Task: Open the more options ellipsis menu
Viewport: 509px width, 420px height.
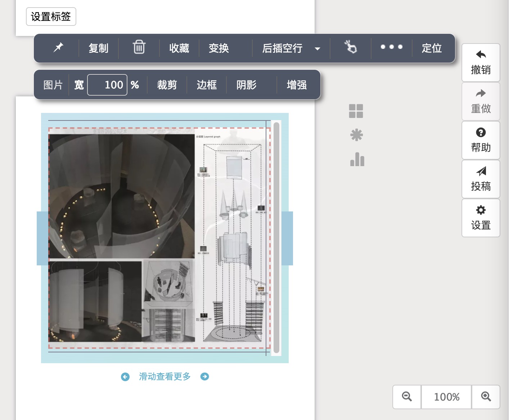Action: point(391,47)
